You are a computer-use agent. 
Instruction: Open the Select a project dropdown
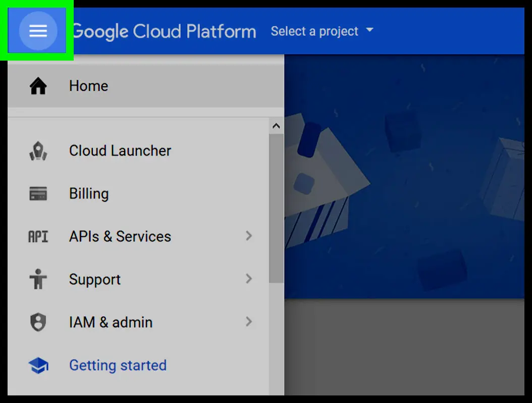point(322,31)
